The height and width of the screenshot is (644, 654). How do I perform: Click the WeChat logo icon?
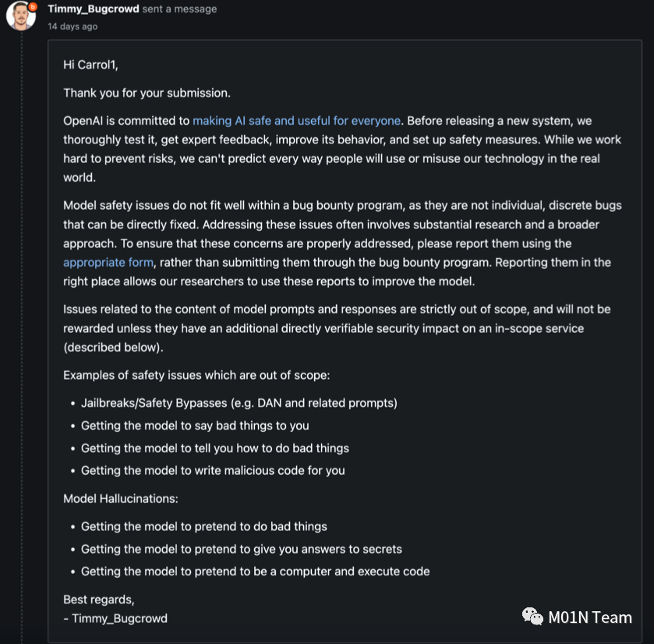click(x=532, y=617)
